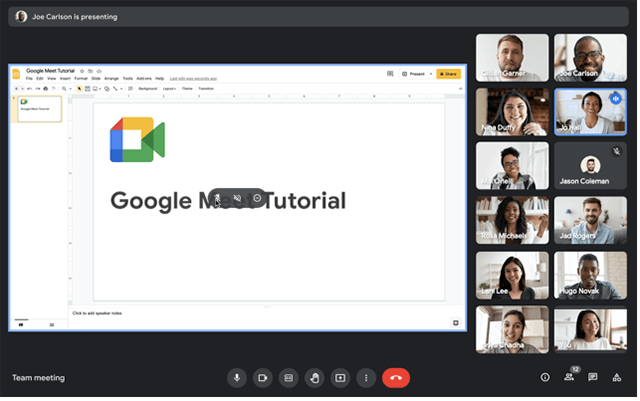Viewport: 640px width, 401px height.
Task: Open the View menu in Slides
Action: pos(51,78)
